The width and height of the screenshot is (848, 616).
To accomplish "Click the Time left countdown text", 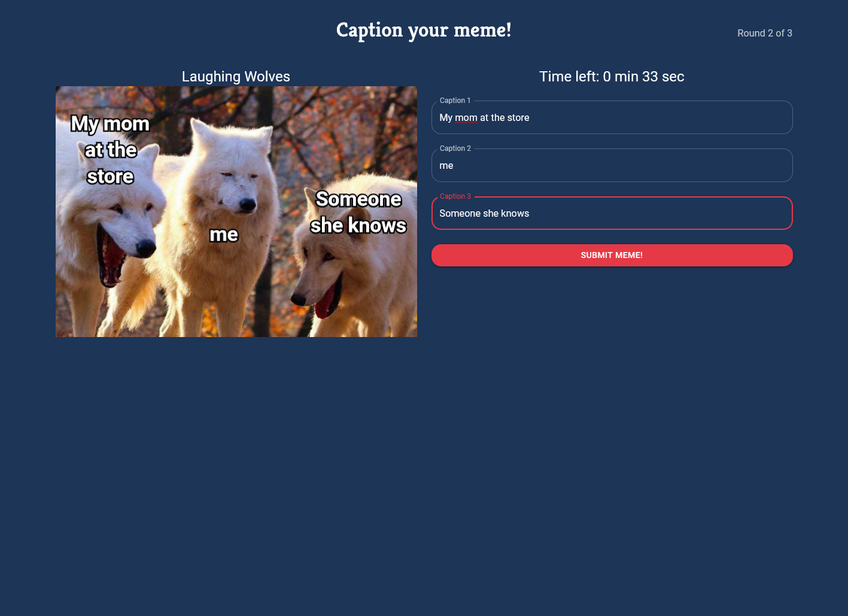I will [612, 77].
